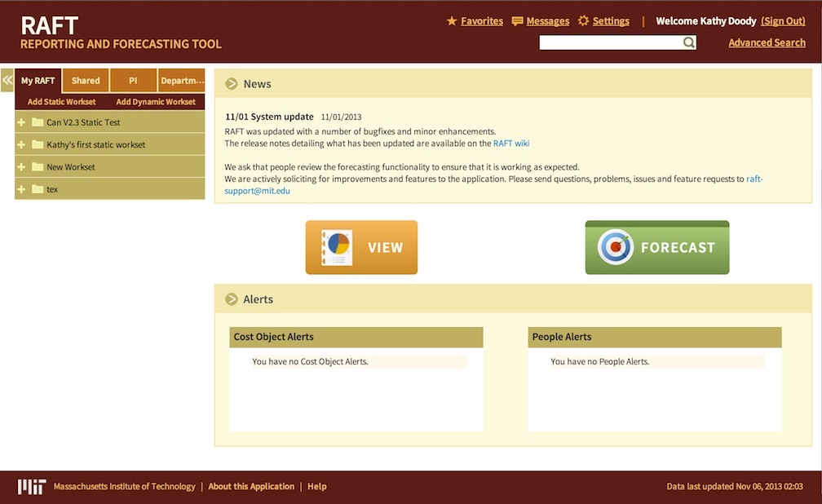Open the RAFT wiki link

click(x=511, y=144)
